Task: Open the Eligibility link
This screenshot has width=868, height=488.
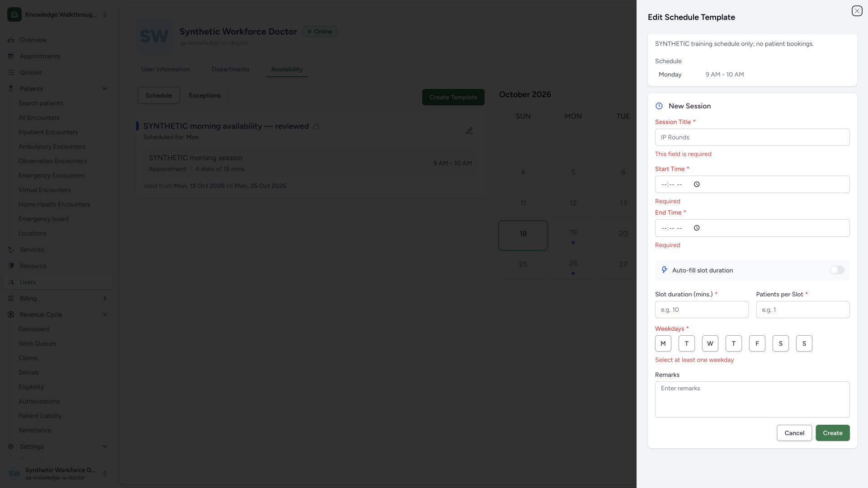Action: coord(31,387)
